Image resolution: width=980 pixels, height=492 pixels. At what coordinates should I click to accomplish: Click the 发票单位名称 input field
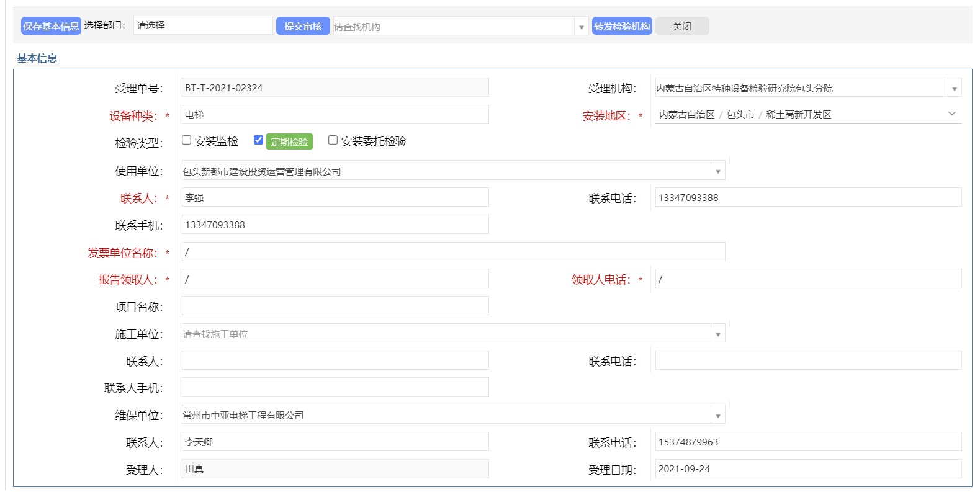(454, 252)
